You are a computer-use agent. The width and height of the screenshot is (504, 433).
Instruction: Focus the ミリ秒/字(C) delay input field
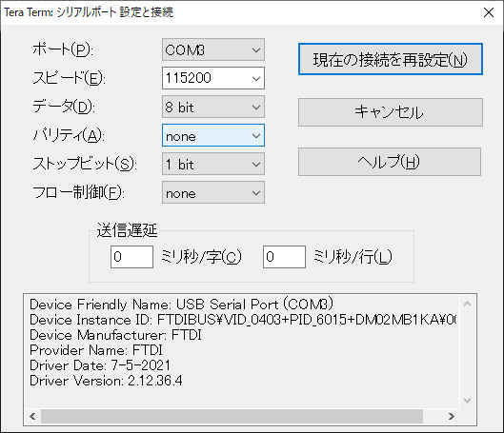(131, 257)
